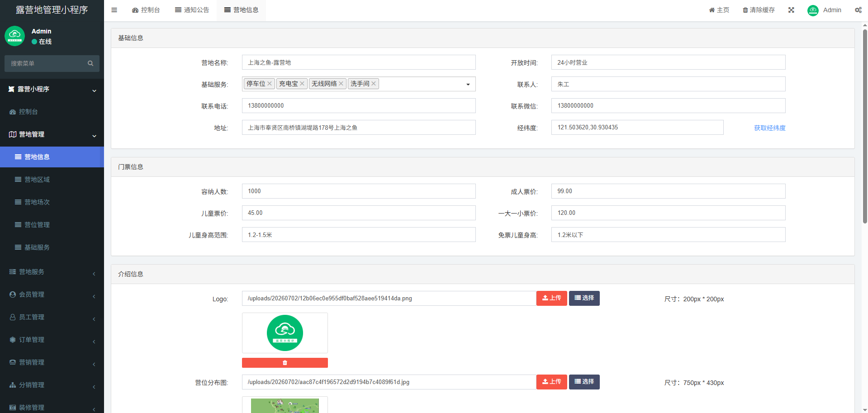The width and height of the screenshot is (868, 413).
Task: Collapse the 营地管理 menu group
Action: click(52, 134)
